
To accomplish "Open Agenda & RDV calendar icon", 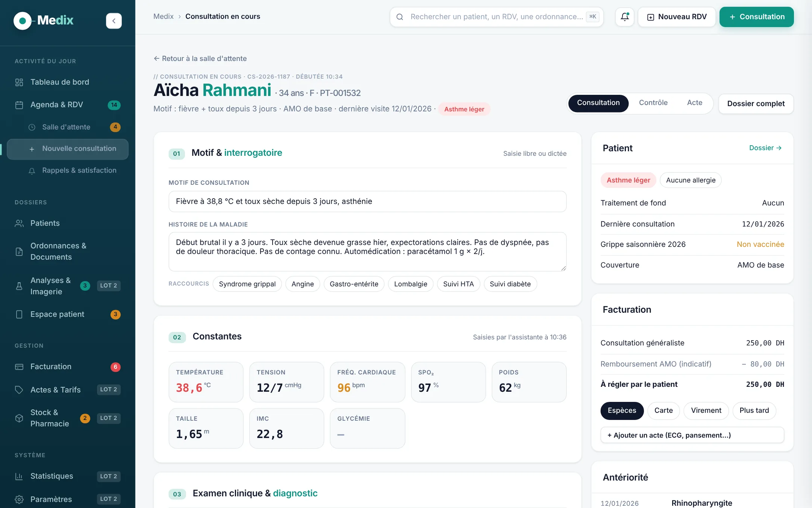I will point(19,105).
